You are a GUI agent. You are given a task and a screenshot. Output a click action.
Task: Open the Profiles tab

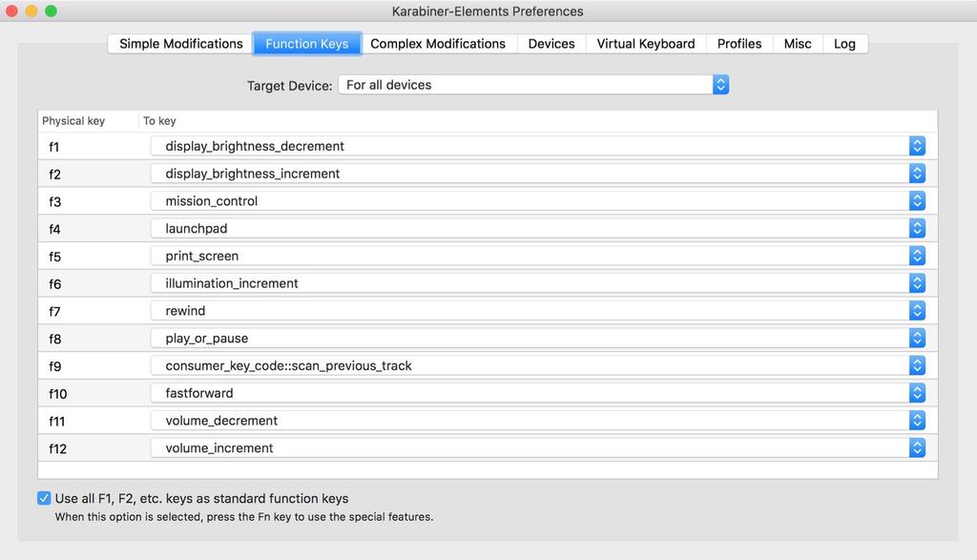point(739,44)
